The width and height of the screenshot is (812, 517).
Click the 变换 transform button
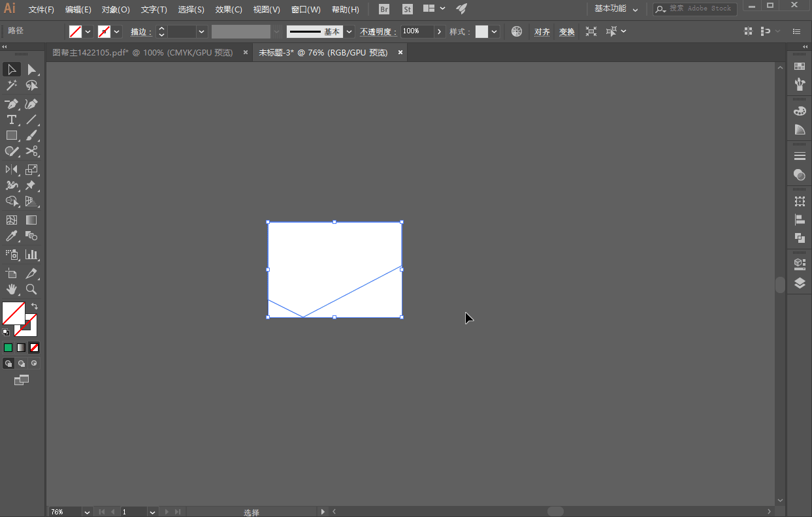pyautogui.click(x=567, y=32)
